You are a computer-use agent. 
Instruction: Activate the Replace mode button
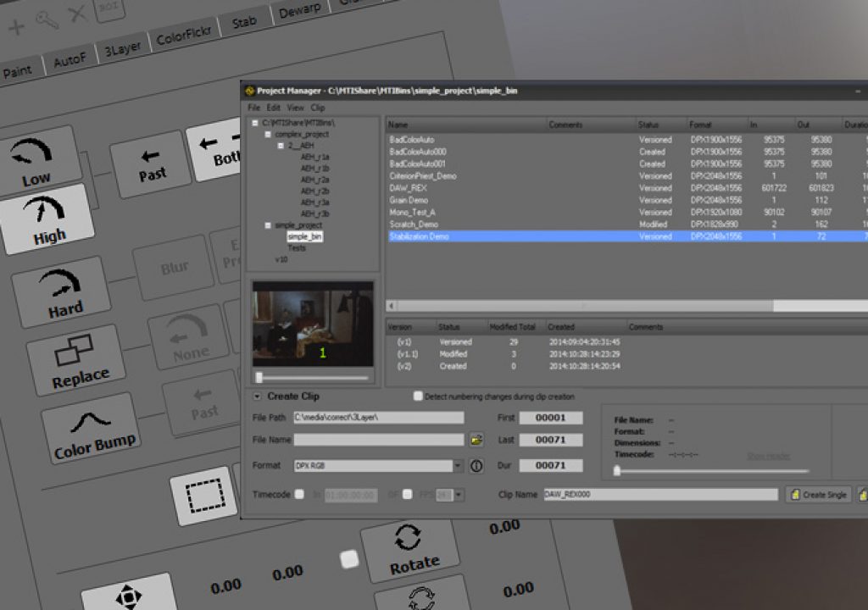[x=77, y=360]
